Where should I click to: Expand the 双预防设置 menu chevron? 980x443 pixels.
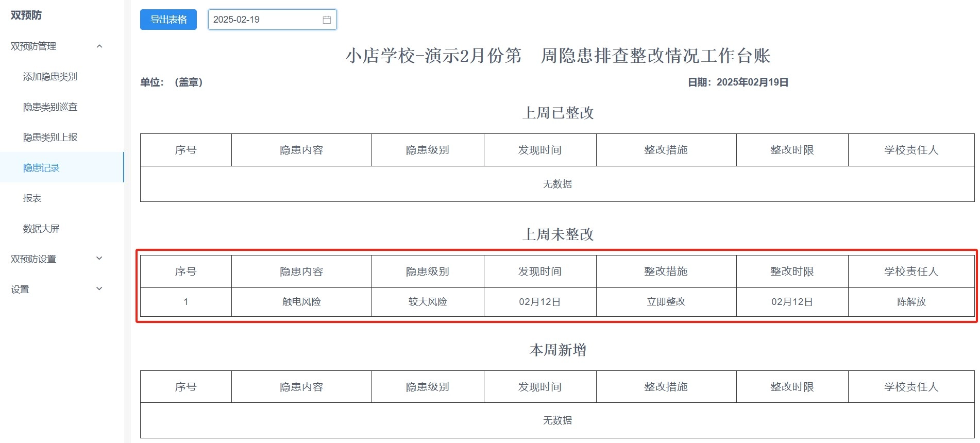click(x=99, y=259)
